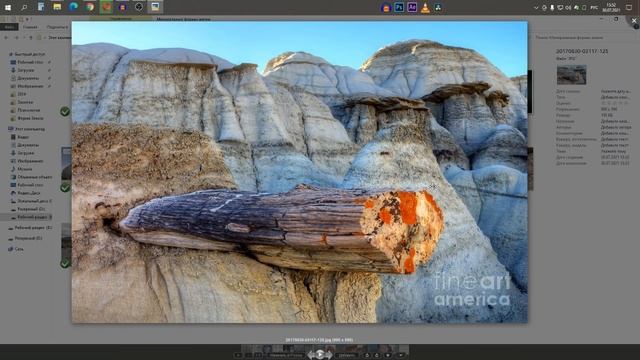The width and height of the screenshot is (640, 360).
Task: Switch to OBS Studio in the taskbar
Action: tap(139, 7)
